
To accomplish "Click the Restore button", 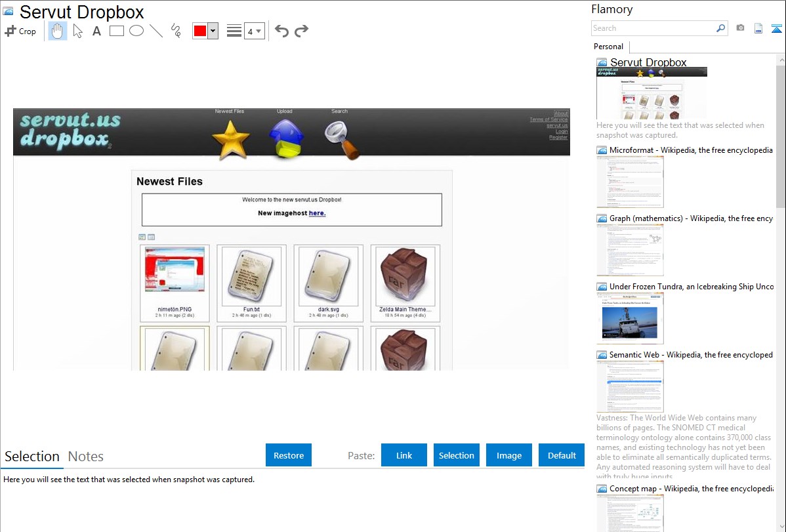I will (x=289, y=455).
